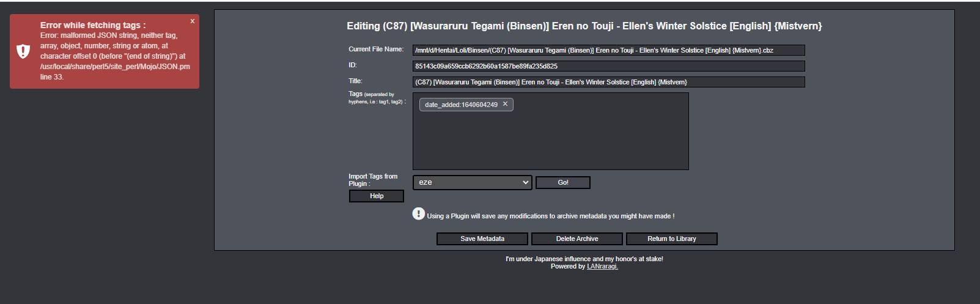This screenshot has width=980, height=304.
Task: Click the exclamation info icon beside plugin warning
Action: tap(418, 213)
